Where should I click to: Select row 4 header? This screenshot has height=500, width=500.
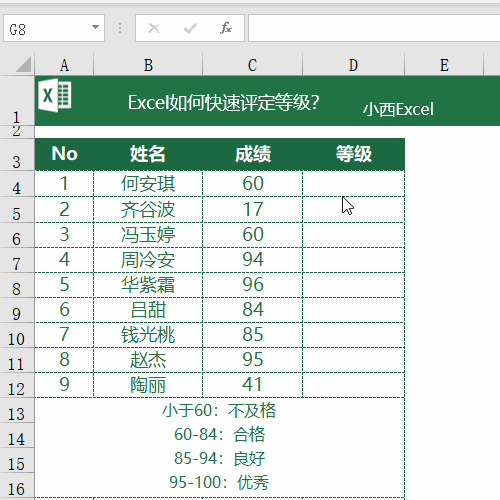pyautogui.click(x=17, y=184)
